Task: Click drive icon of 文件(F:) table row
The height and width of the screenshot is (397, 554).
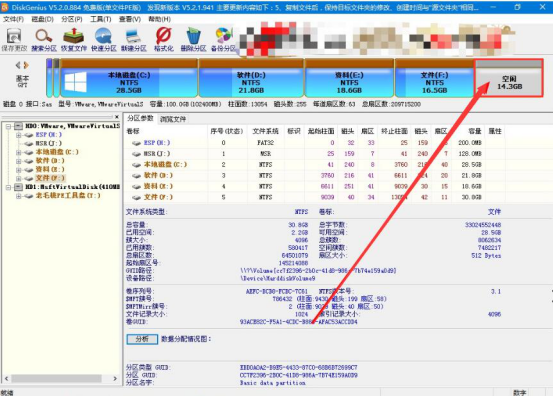Action: 136,197
